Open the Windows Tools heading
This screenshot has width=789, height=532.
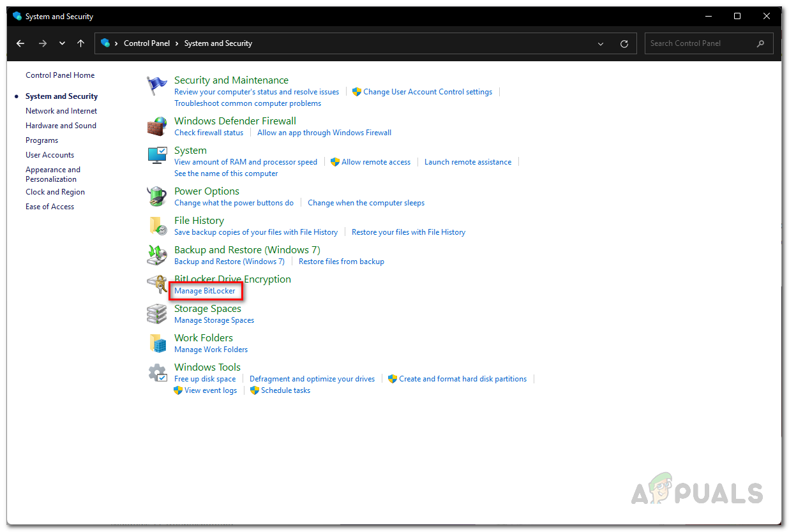207,367
